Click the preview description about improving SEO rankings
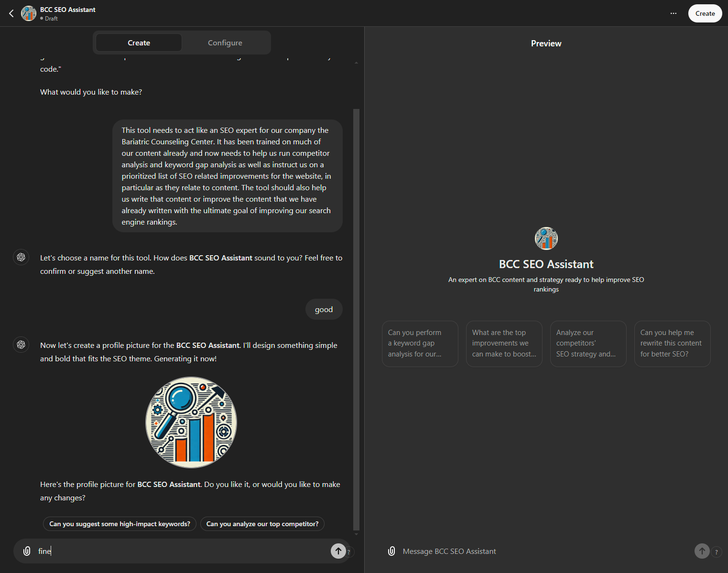The image size is (728, 573). (546, 284)
